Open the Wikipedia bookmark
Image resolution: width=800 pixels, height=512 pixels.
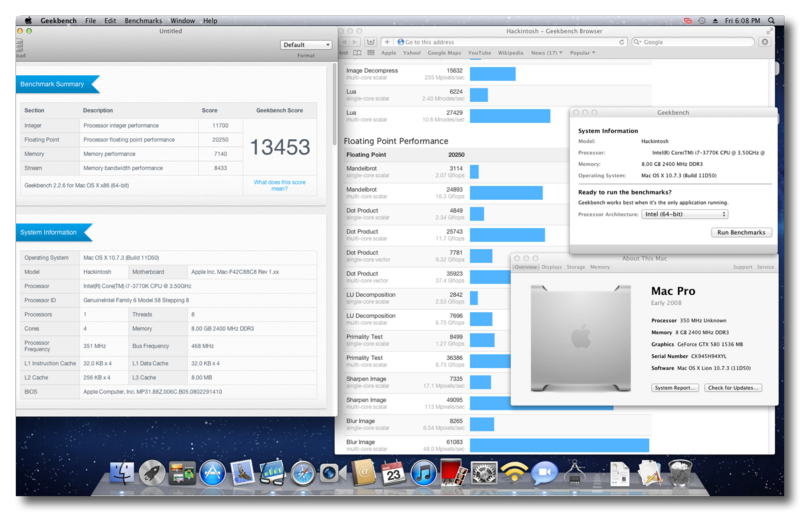coord(510,53)
